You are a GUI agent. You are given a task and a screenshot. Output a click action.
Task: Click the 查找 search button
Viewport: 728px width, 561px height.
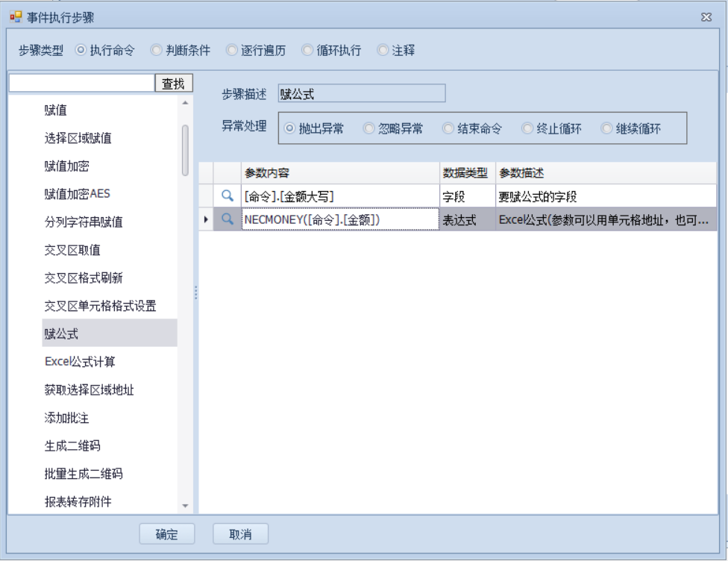[x=174, y=84]
